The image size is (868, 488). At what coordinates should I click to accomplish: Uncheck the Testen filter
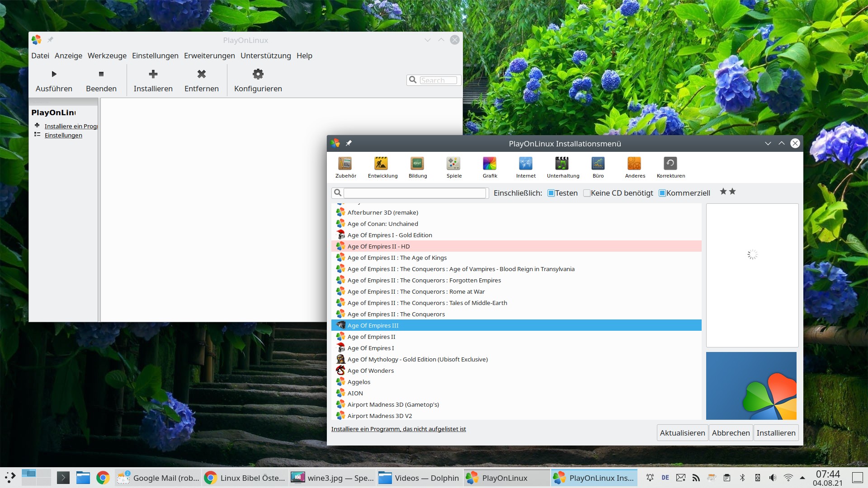[551, 193]
